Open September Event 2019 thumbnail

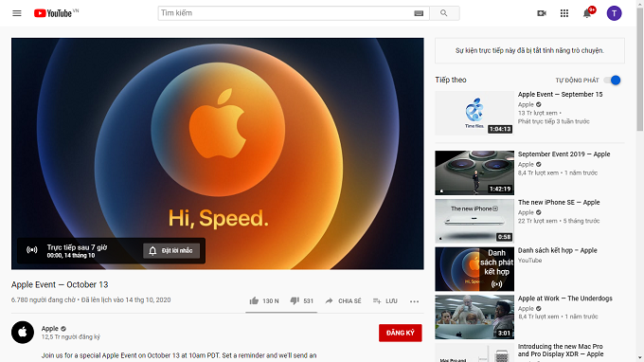(474, 172)
